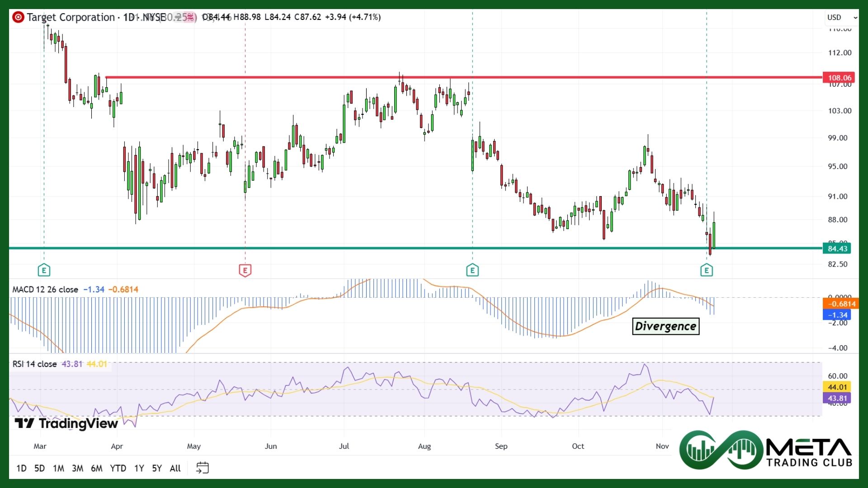The image size is (868, 488).
Task: Click the November earnings E marker
Action: click(x=707, y=271)
